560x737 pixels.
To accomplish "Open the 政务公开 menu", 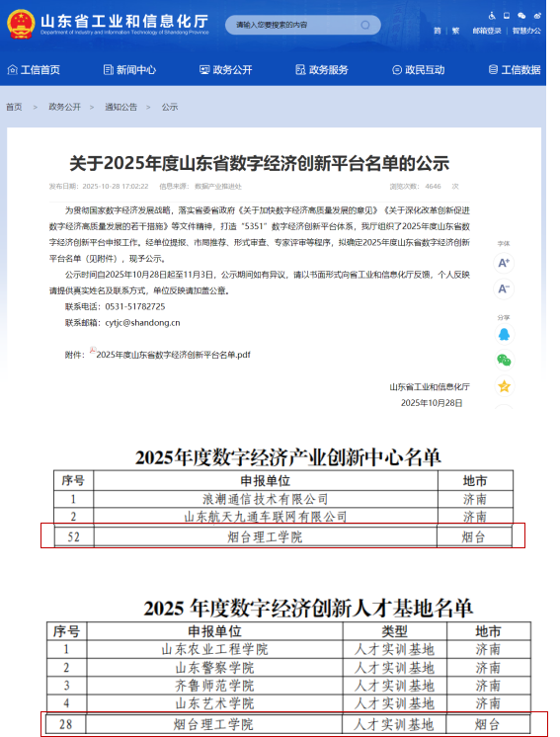I will click(x=226, y=70).
